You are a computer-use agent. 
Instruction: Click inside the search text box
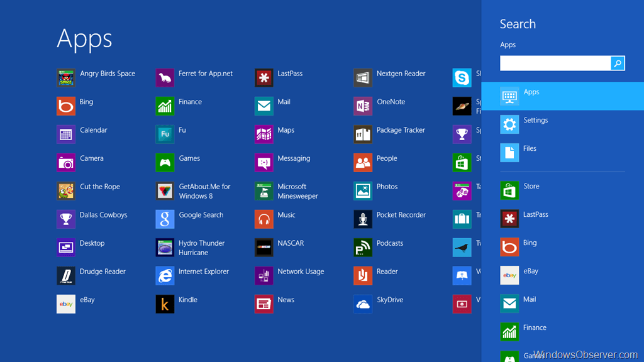pyautogui.click(x=555, y=63)
